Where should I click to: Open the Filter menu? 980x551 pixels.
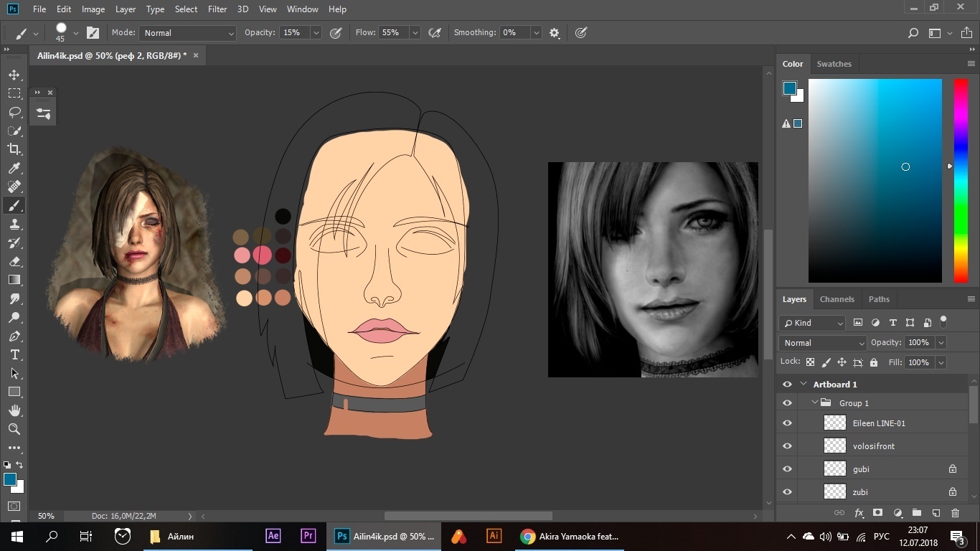click(x=217, y=9)
